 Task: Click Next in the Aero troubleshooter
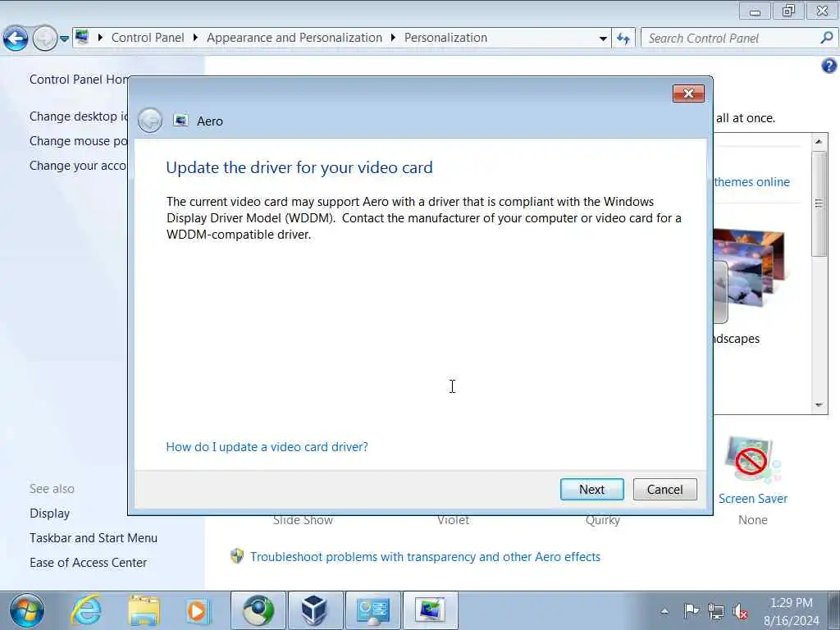(592, 489)
